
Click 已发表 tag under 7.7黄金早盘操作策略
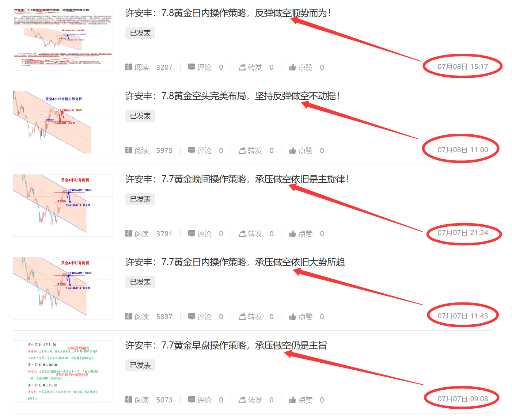pyautogui.click(x=140, y=365)
